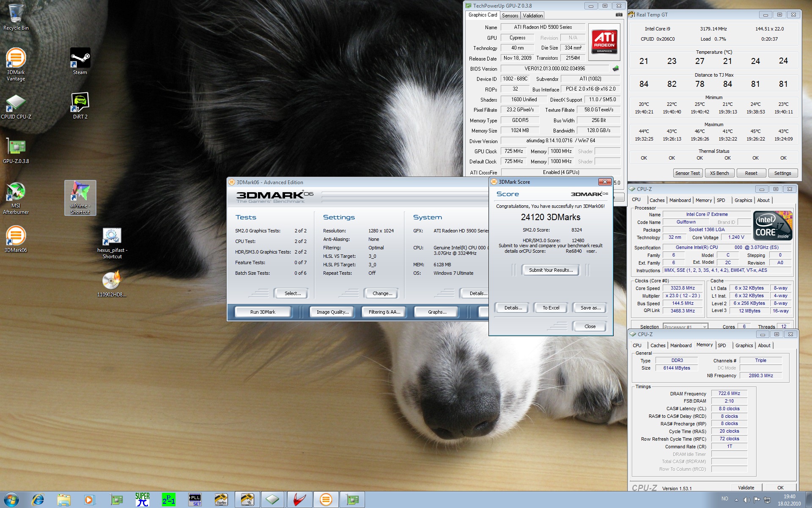This screenshot has height=508, width=812.
Task: Open Mainboard tab in CPU-Z processor window
Action: pos(680,200)
